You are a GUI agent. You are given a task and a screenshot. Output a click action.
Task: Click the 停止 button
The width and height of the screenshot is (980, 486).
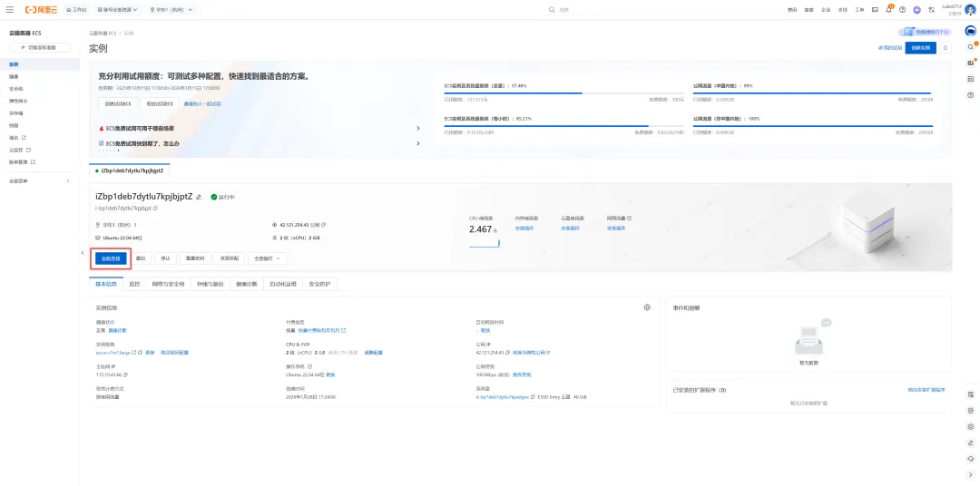click(x=166, y=258)
